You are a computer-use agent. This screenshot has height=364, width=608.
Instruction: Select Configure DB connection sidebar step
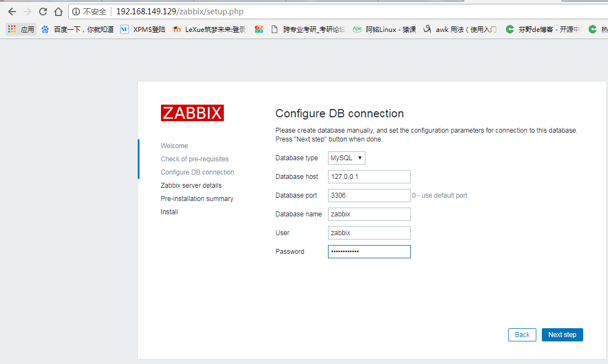[x=197, y=172]
